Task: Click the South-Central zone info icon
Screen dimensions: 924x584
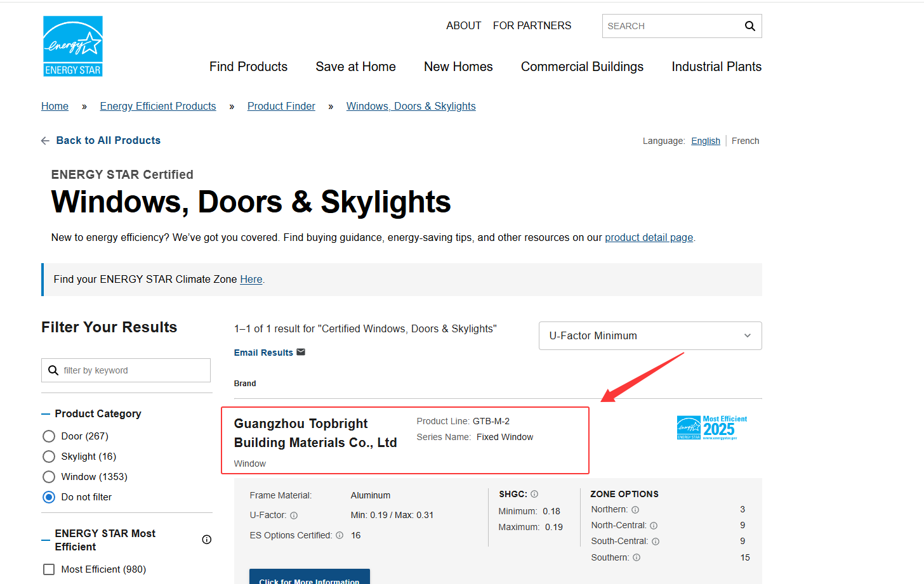Action: pyautogui.click(x=656, y=542)
